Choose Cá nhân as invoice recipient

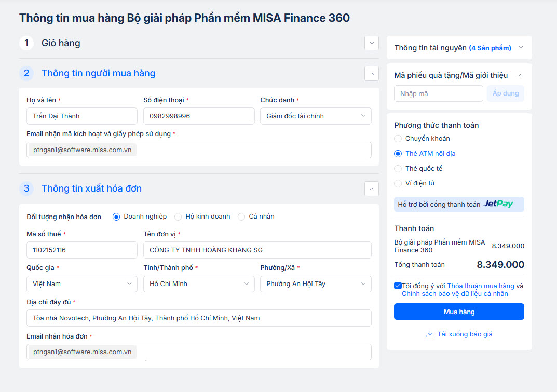241,217
